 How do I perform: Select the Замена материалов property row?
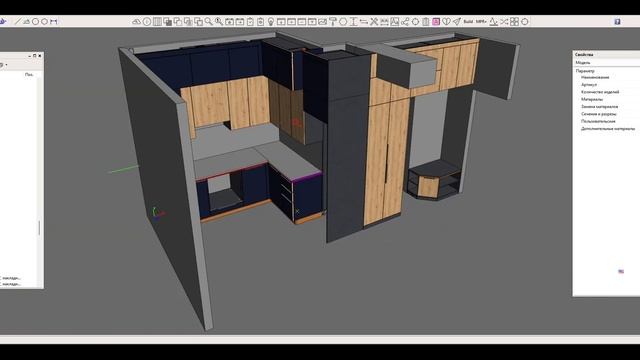[599, 107]
